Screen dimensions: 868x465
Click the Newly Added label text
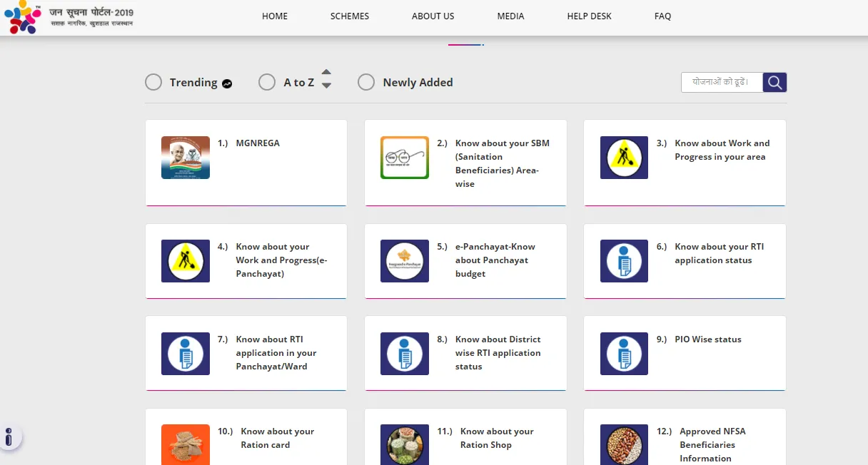pos(418,83)
